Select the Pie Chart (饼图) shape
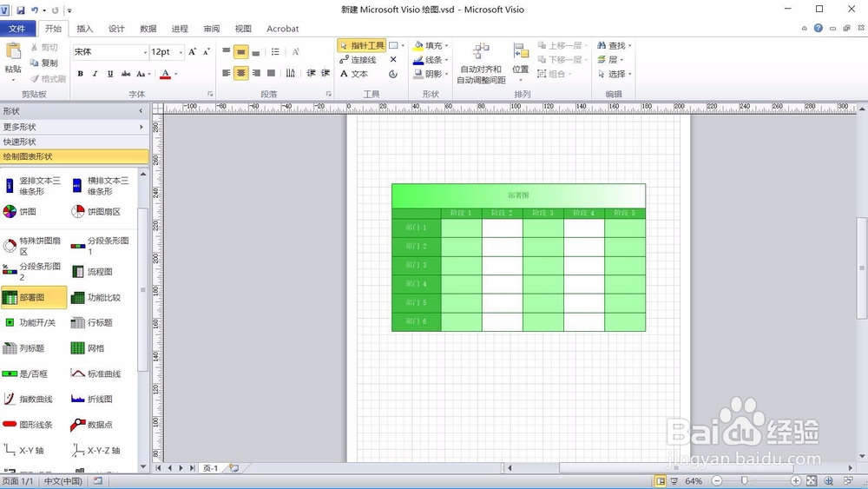868x489 pixels. (20, 212)
